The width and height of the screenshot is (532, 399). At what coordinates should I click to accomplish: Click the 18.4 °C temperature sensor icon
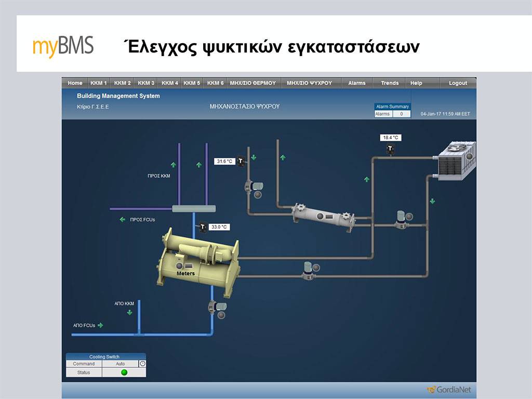coord(390,149)
